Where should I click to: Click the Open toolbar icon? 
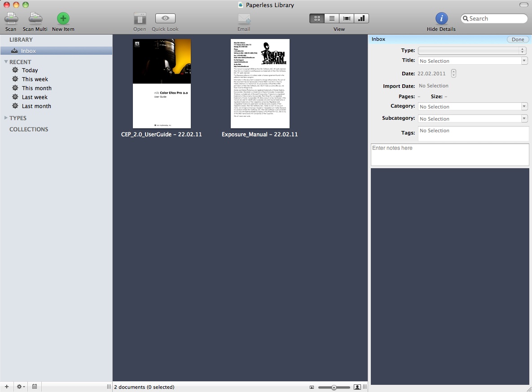[140, 18]
